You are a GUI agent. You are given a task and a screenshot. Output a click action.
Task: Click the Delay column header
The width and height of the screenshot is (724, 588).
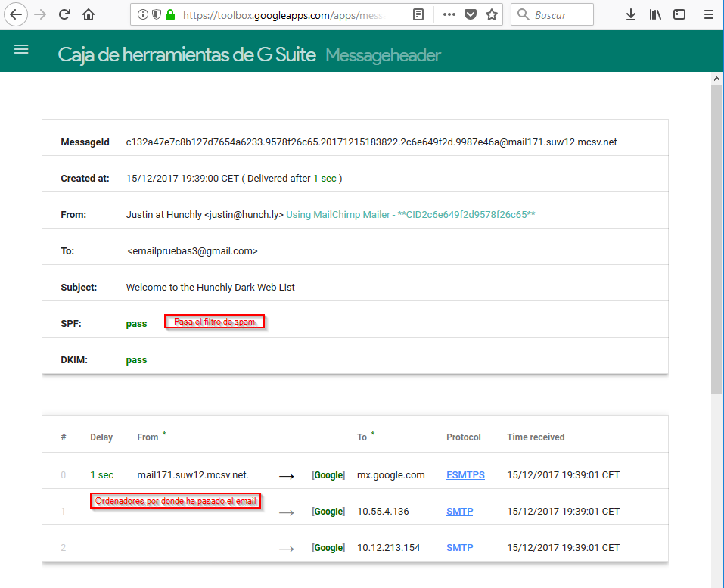(101, 437)
